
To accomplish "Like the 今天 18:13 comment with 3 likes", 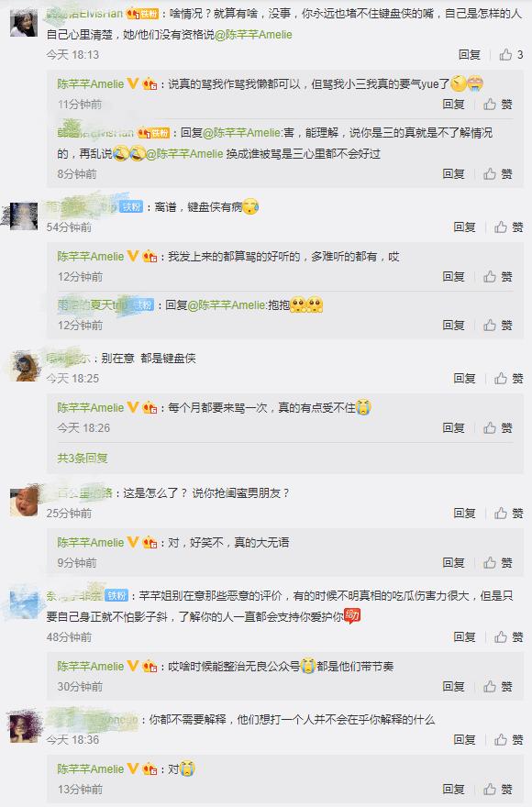I will [x=510, y=54].
